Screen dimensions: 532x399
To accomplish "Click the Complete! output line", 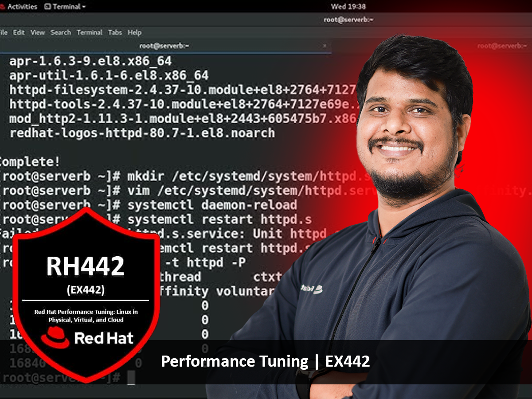I will click(x=30, y=162).
